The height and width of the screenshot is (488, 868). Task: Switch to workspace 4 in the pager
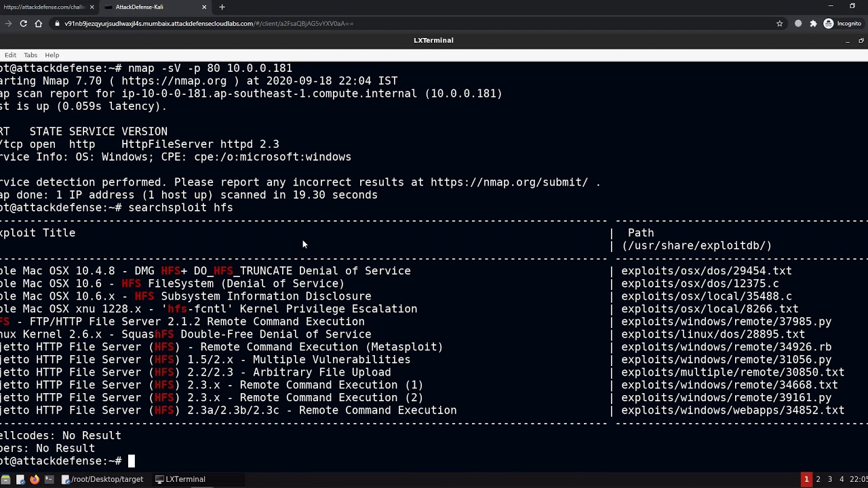point(842,479)
